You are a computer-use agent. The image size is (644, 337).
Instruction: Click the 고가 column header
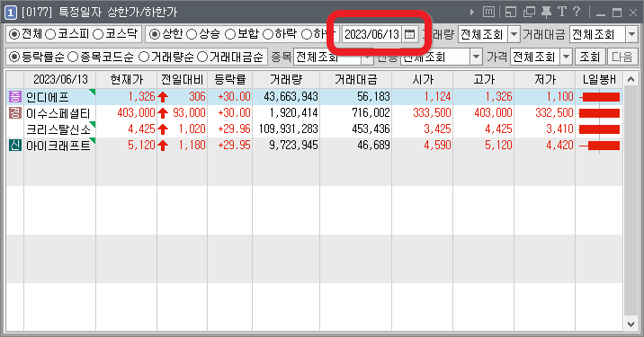point(483,79)
